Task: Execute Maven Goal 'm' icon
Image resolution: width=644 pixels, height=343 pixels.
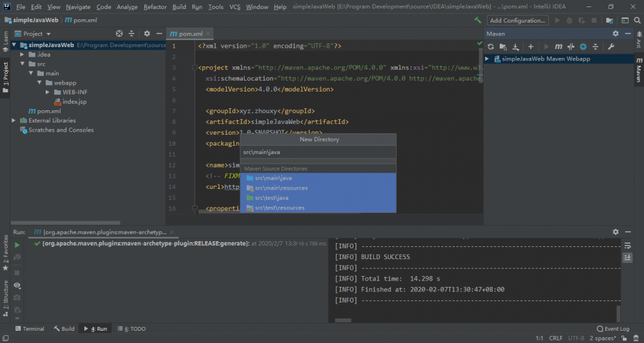Action: coord(558,46)
